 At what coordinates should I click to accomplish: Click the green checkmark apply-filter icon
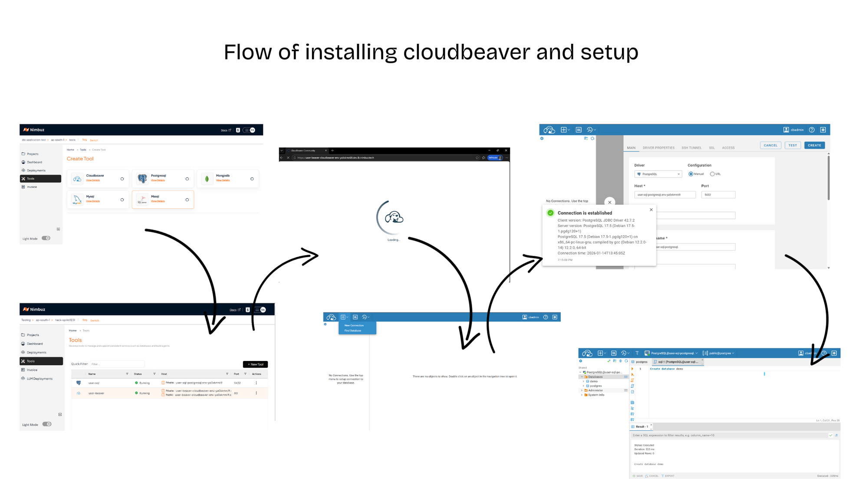coord(831,435)
